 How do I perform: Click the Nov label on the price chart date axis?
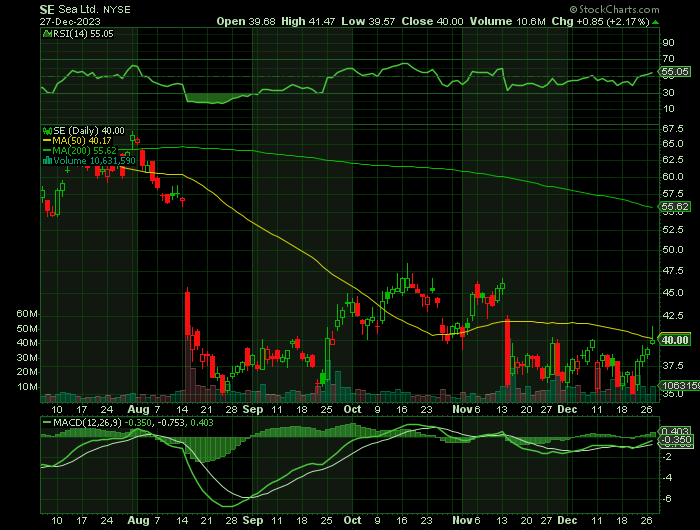pos(462,410)
